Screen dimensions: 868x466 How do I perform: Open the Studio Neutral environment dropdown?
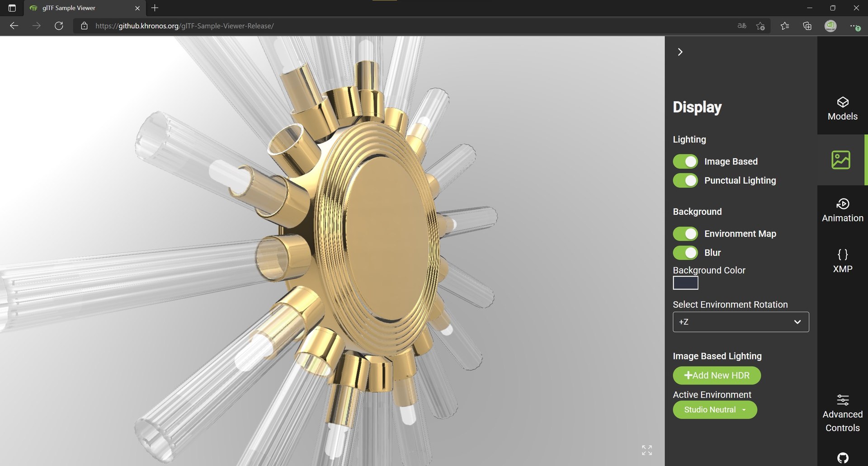click(715, 410)
